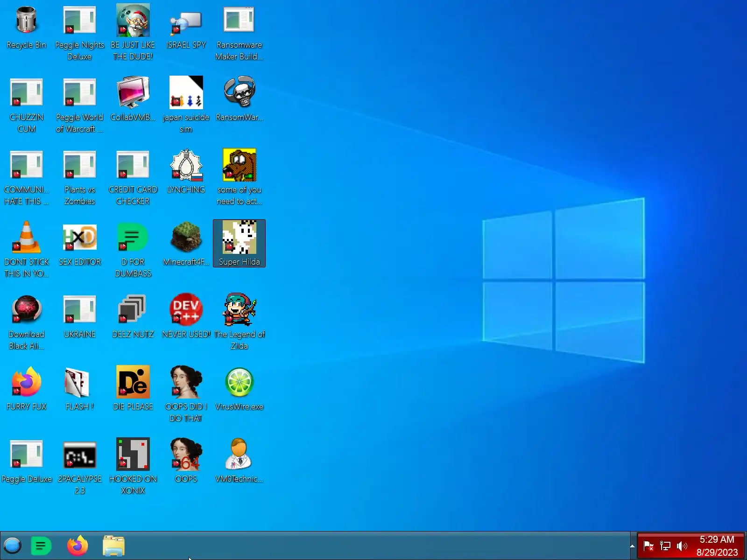This screenshot has height=560, width=747.
Task: Show hidden system tray icons
Action: coord(632,546)
